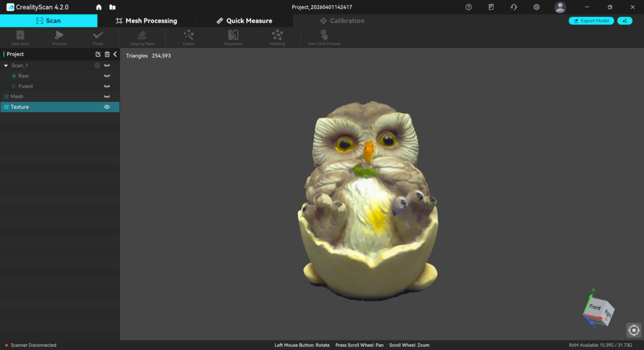Image resolution: width=644 pixels, height=350 pixels.
Task: Click the Alignment tool icon
Action: pyautogui.click(x=233, y=36)
